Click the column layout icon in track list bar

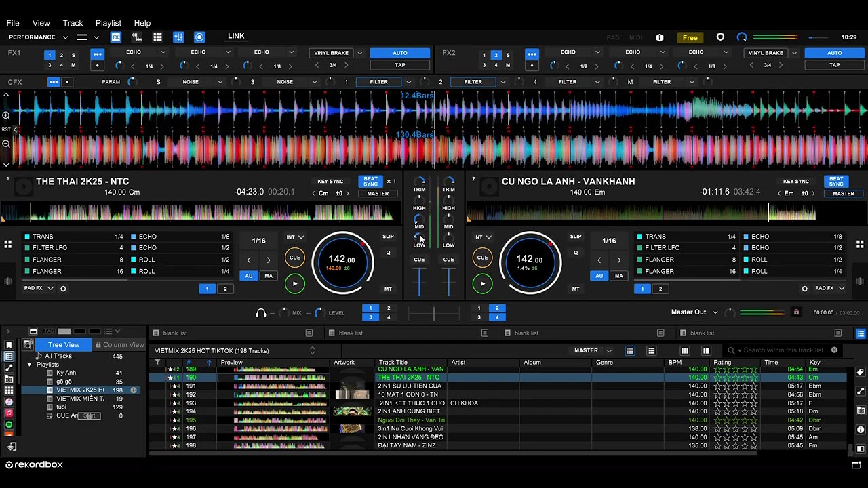point(685,350)
